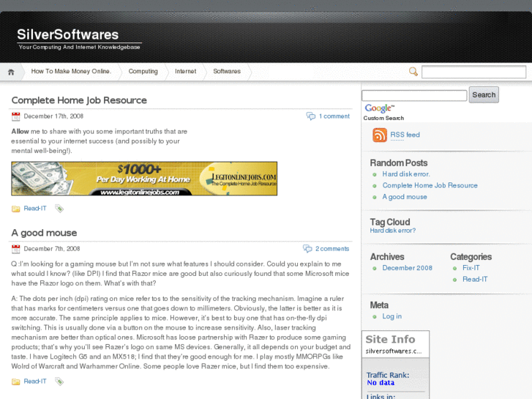View the 1 comment link
Screen dimensions: 532x399
334,116
